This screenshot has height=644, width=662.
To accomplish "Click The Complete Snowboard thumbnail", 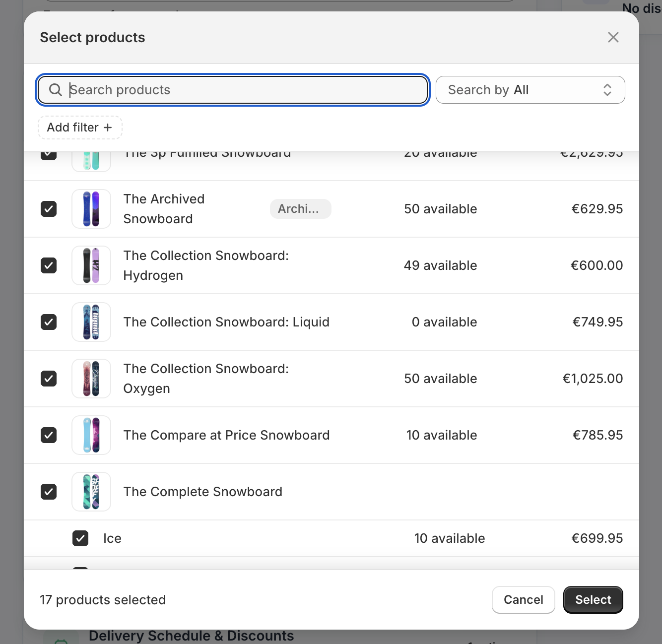I will [91, 492].
